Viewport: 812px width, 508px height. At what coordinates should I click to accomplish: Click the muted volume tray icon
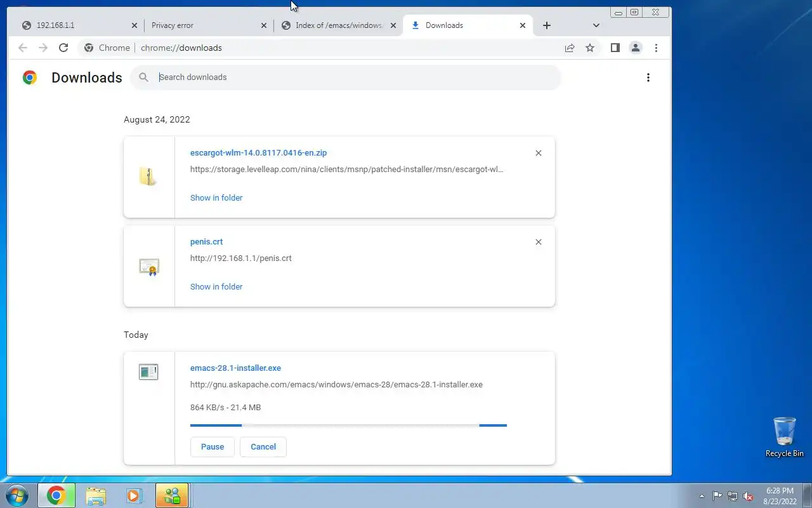click(749, 496)
